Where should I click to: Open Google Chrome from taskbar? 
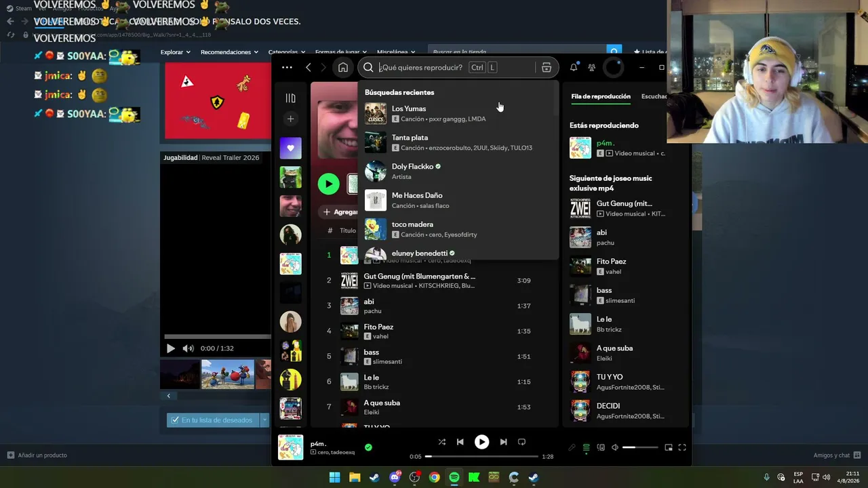point(434,477)
